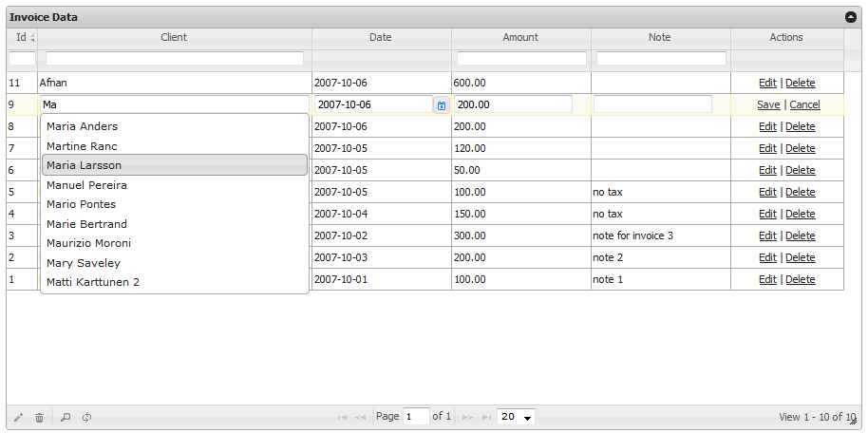Click the page number input box
The height and width of the screenshot is (433, 868).
416,417
